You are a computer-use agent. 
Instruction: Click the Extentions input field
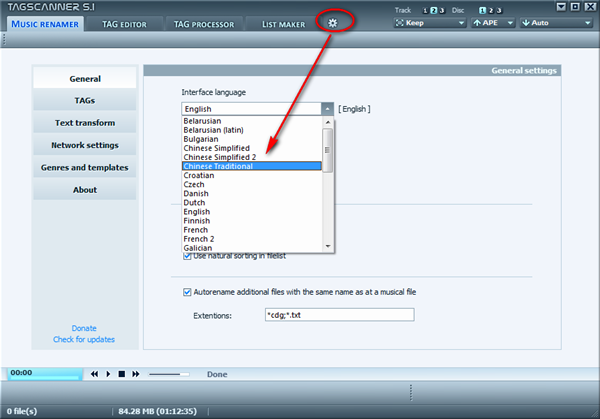pyautogui.click(x=339, y=315)
